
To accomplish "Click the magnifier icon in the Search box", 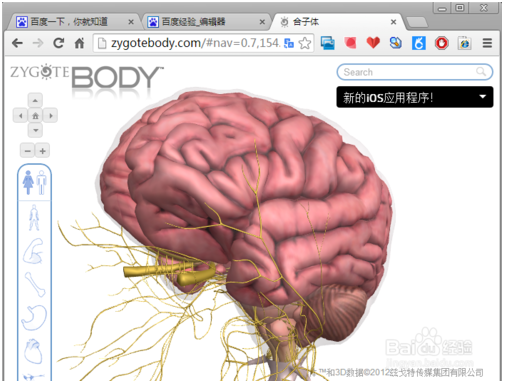I will 481,72.
